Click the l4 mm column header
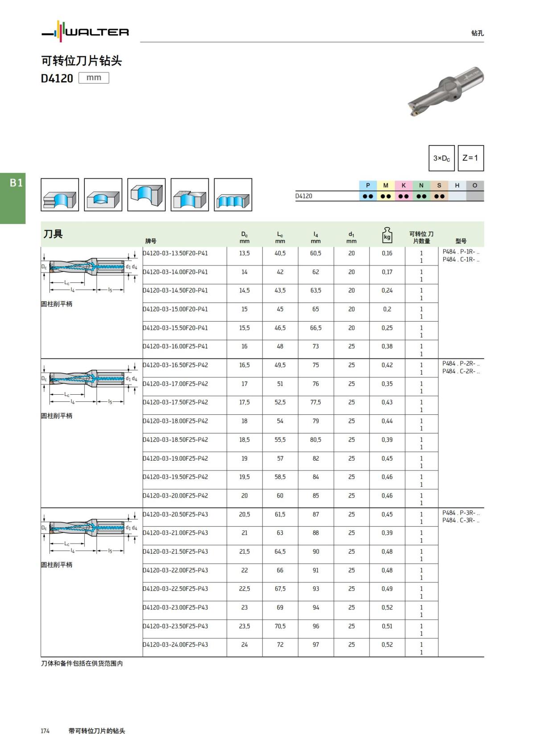The height and width of the screenshot is (756, 535). [316, 237]
